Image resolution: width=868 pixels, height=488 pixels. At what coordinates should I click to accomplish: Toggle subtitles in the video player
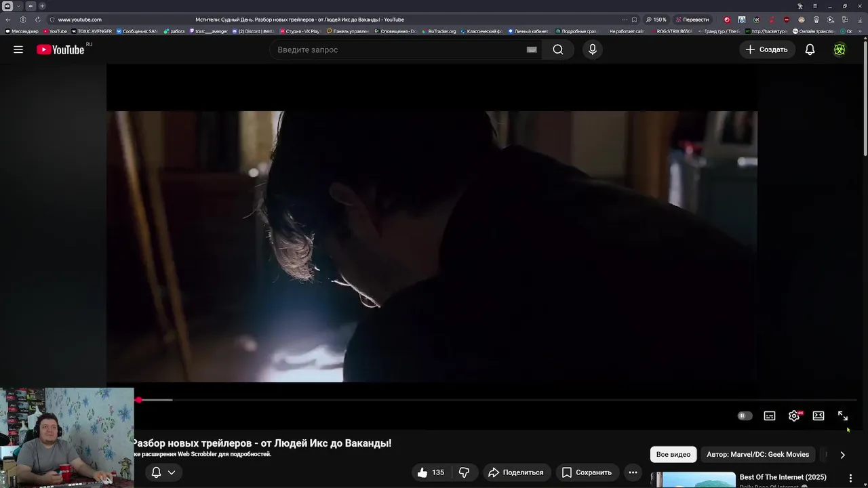point(770,416)
